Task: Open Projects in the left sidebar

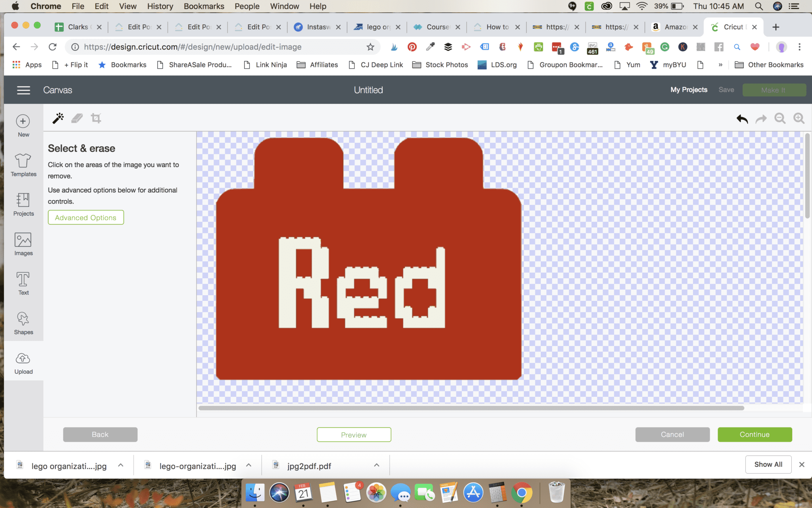Action: pyautogui.click(x=23, y=205)
